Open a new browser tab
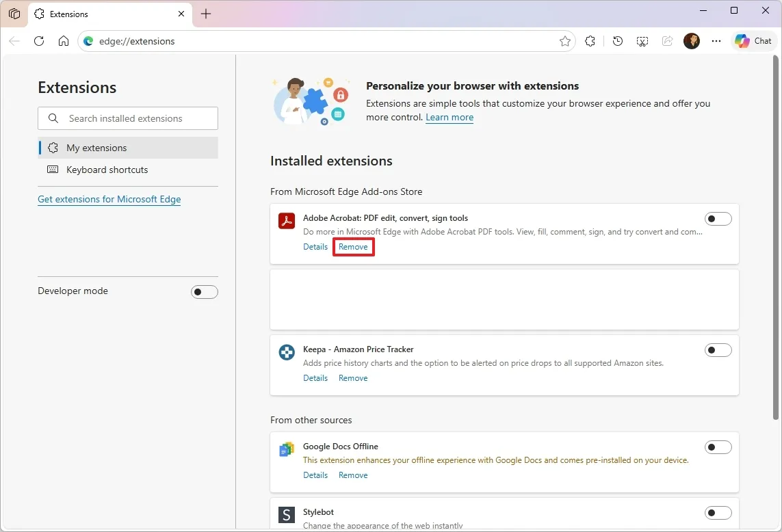Screen dimensions: 782x532 tap(206, 14)
